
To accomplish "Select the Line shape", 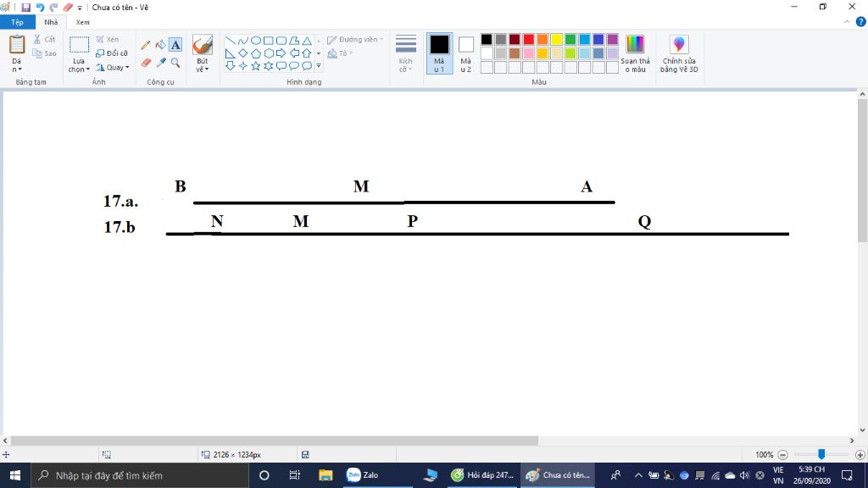I will 231,41.
